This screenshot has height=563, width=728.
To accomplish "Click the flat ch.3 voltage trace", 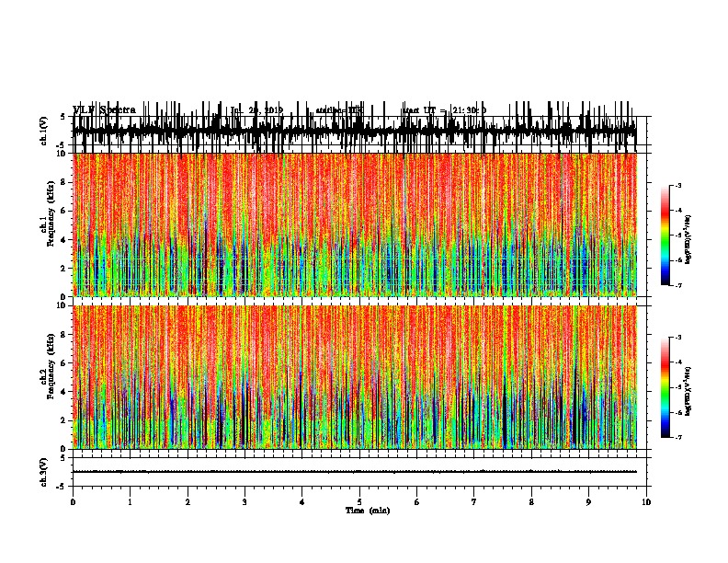I will (x=355, y=472).
